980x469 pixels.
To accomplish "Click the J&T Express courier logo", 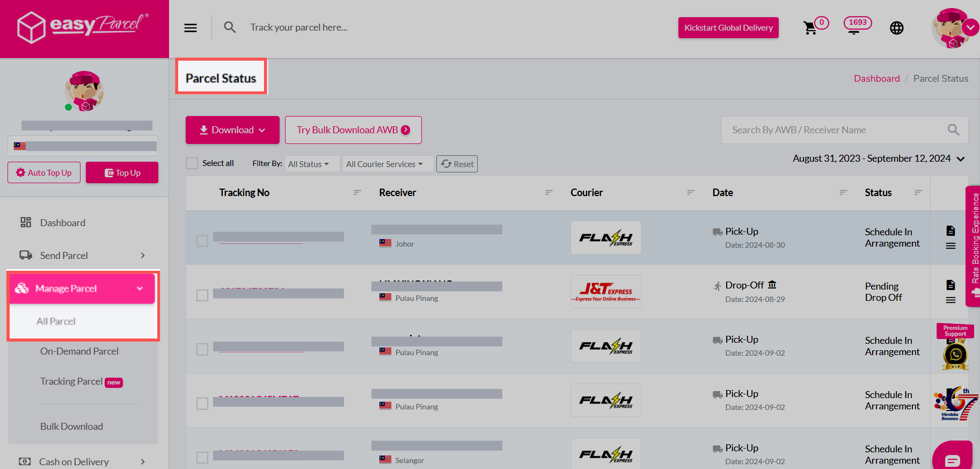I will [x=606, y=292].
